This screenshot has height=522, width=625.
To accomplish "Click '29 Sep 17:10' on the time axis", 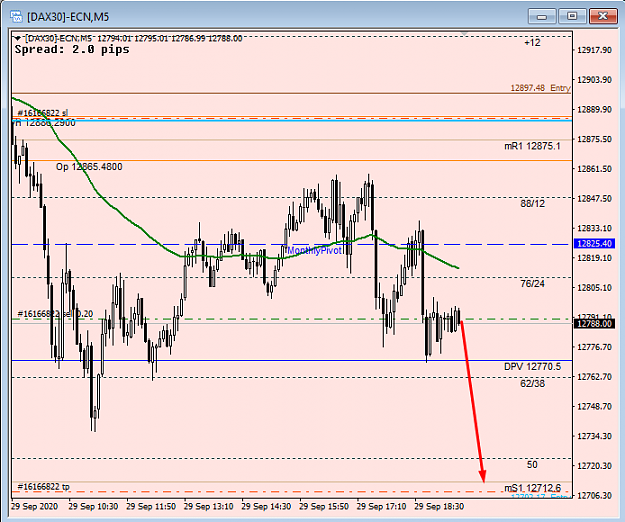I will pos(381,507).
